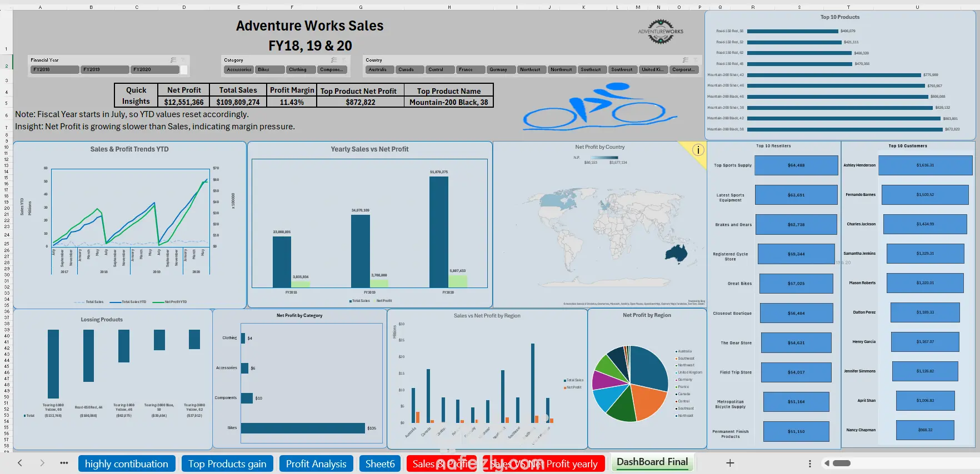This screenshot has height=474, width=980.
Task: Click the Net Profit value $12,551,366
Action: point(184,102)
